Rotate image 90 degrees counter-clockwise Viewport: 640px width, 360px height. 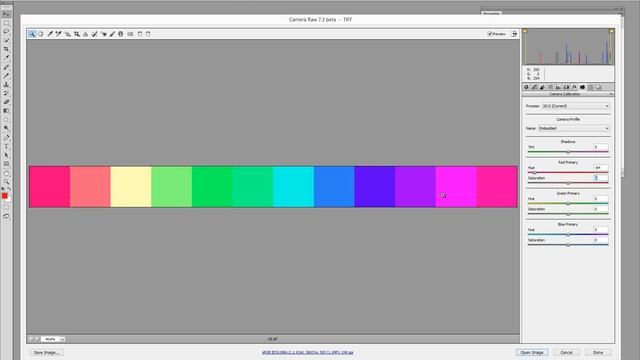[x=140, y=34]
